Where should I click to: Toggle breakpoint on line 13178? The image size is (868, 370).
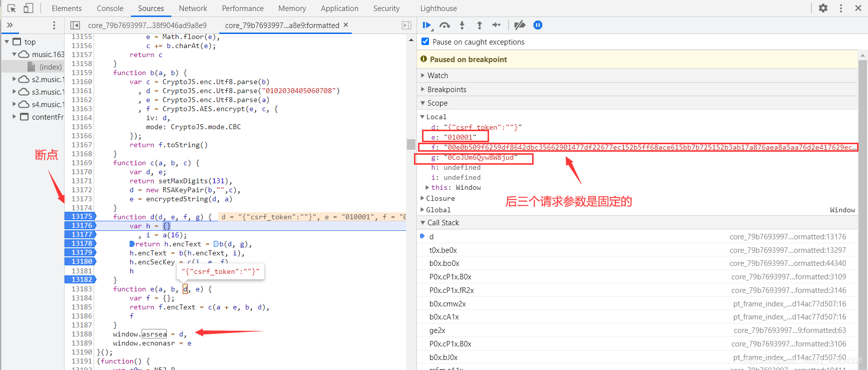(80, 243)
